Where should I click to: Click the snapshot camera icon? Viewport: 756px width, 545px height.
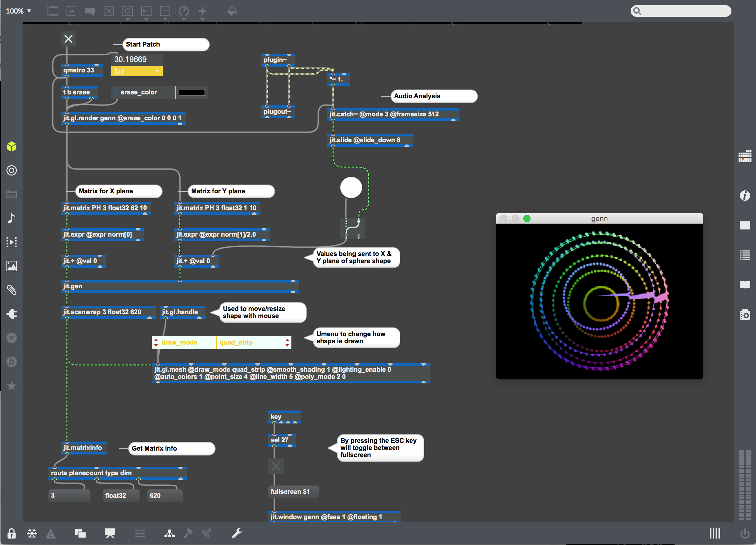[x=745, y=315]
